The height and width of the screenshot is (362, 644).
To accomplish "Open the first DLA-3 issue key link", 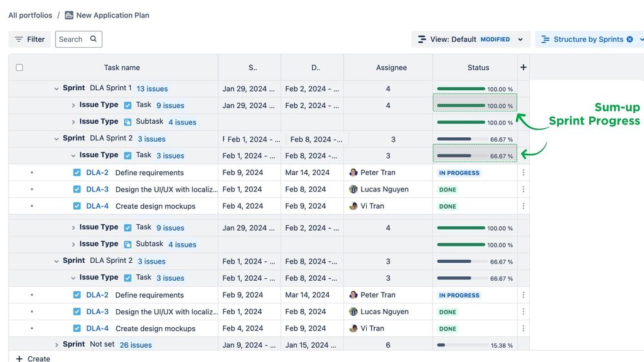I will pos(97,189).
